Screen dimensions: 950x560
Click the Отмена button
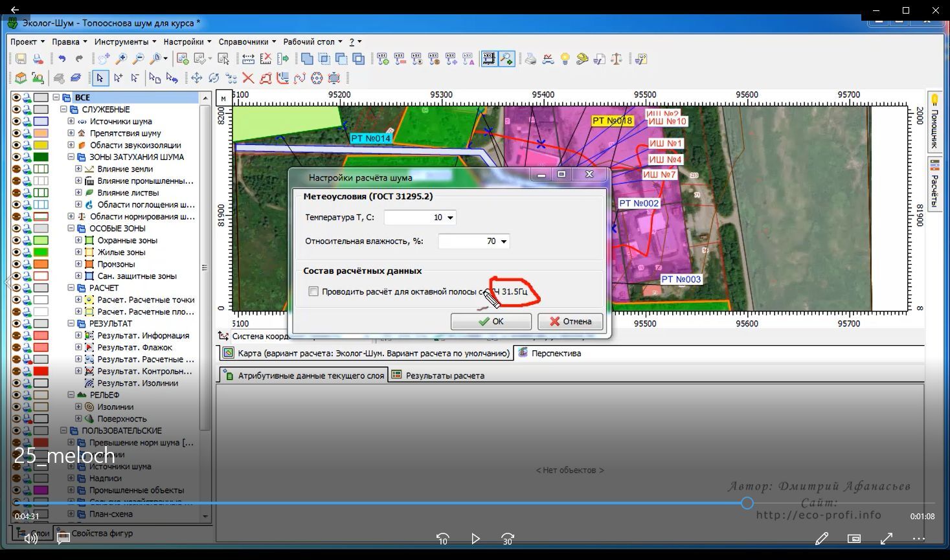pyautogui.click(x=570, y=321)
